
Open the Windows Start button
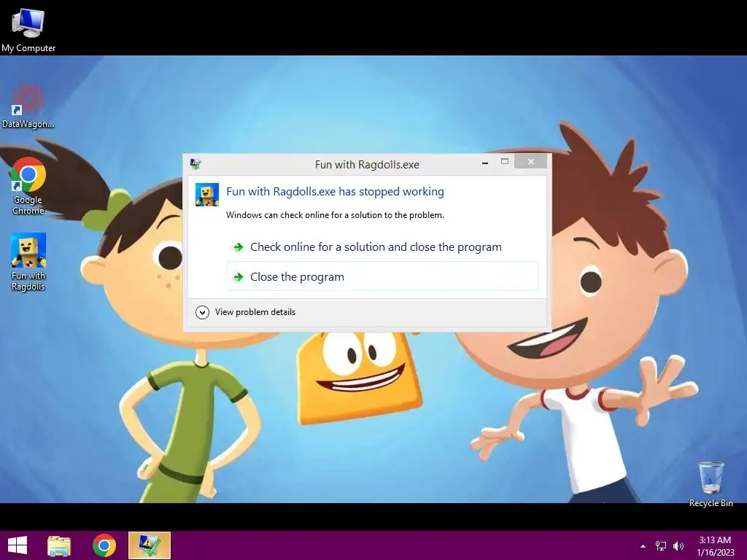point(18,545)
